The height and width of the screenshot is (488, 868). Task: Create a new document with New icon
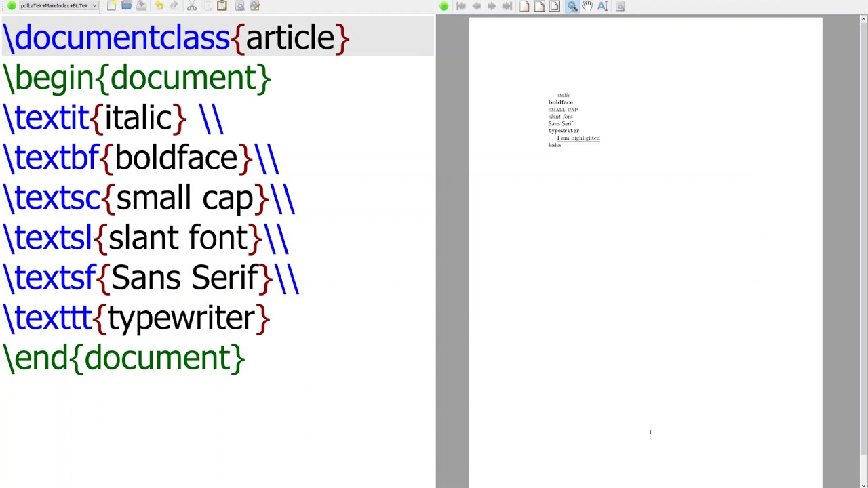click(x=112, y=5)
